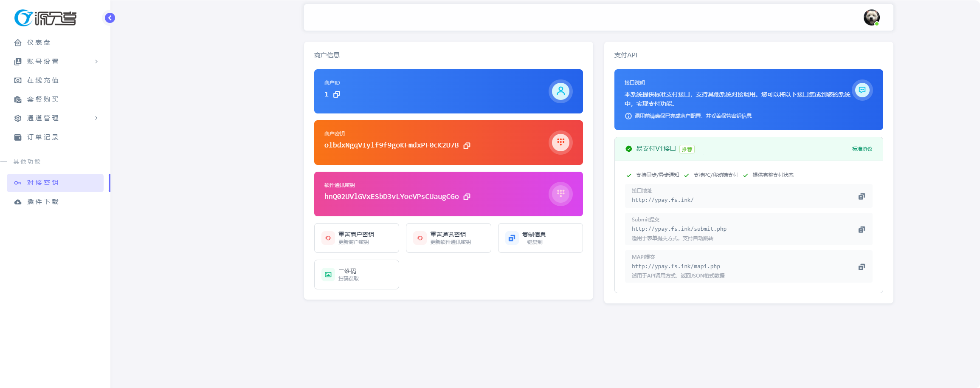Click 复制信息 for one-click copy
This screenshot has width=980, height=388.
click(540, 238)
